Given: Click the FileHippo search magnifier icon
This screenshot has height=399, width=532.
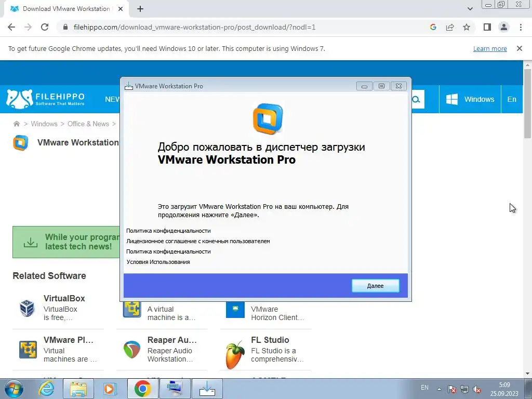Looking at the screenshot, I should coord(416,99).
